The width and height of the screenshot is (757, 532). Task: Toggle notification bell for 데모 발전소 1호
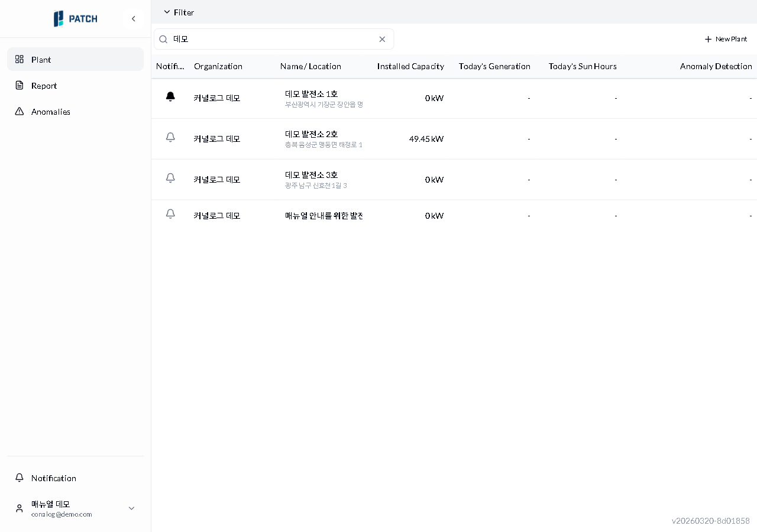point(170,97)
